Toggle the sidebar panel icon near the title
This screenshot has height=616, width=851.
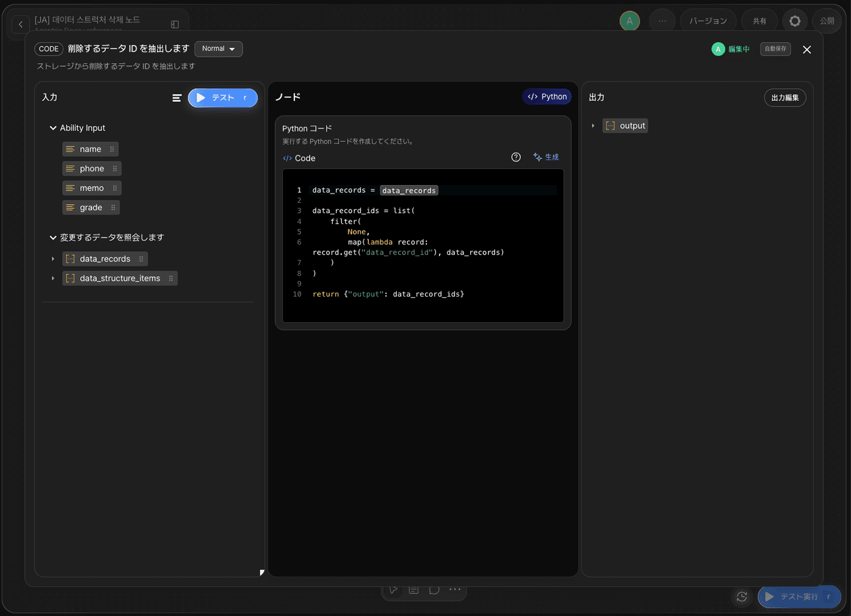[x=175, y=24]
